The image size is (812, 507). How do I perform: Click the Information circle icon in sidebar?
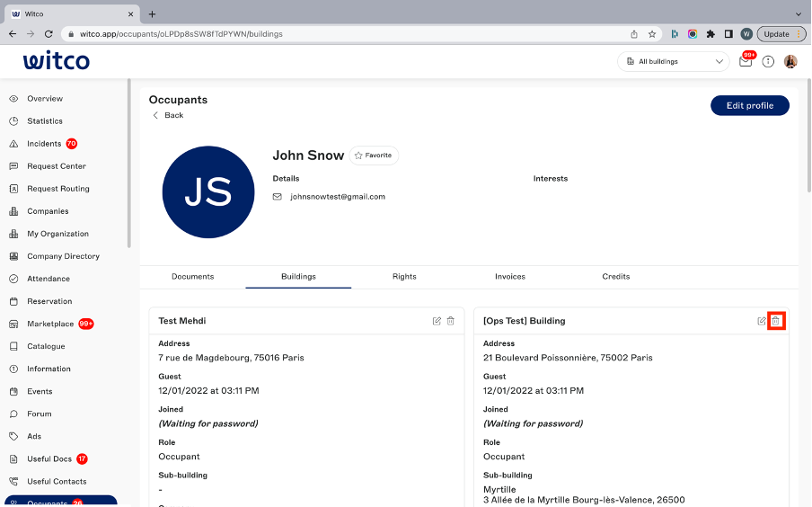click(x=14, y=369)
